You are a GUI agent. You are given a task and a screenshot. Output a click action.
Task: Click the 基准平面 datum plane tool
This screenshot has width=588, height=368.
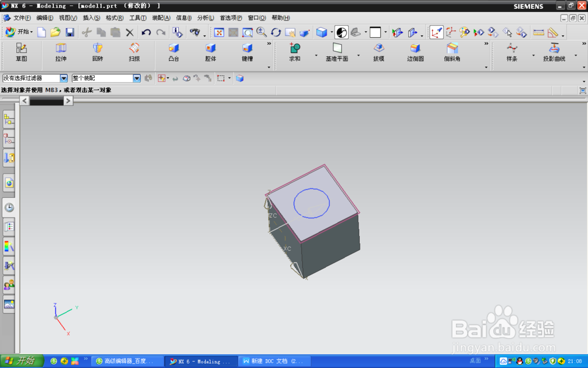point(337,52)
